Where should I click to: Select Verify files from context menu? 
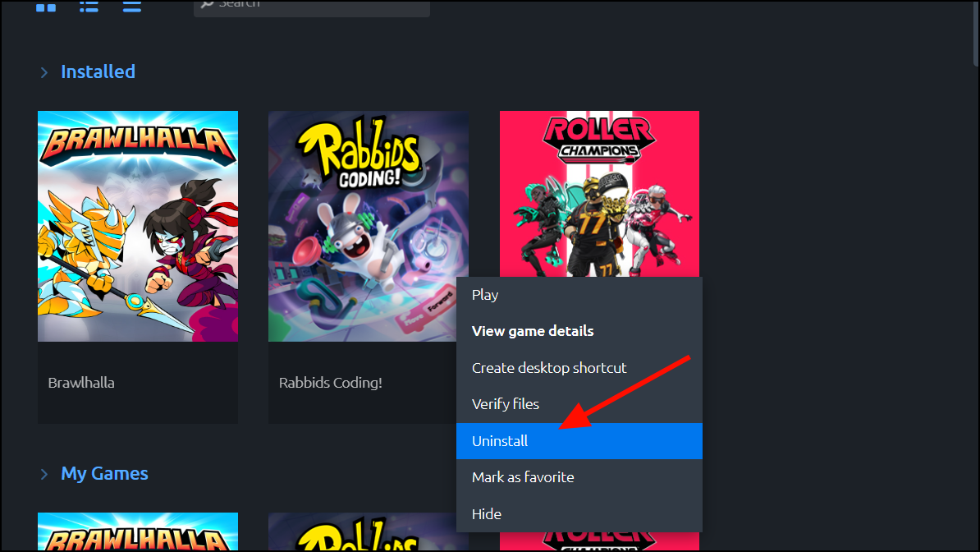(x=579, y=404)
